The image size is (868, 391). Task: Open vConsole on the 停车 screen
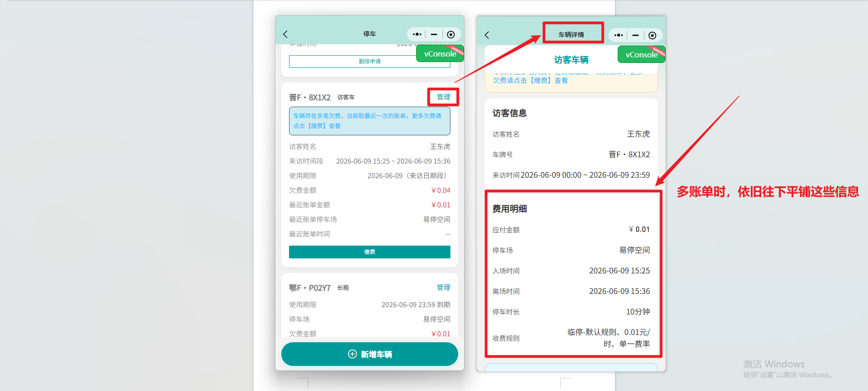pos(440,53)
